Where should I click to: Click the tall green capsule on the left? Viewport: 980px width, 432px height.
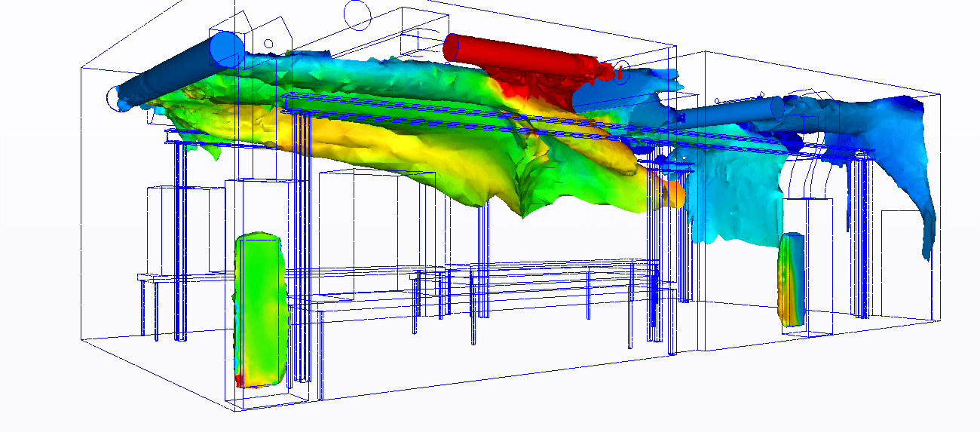click(x=261, y=309)
